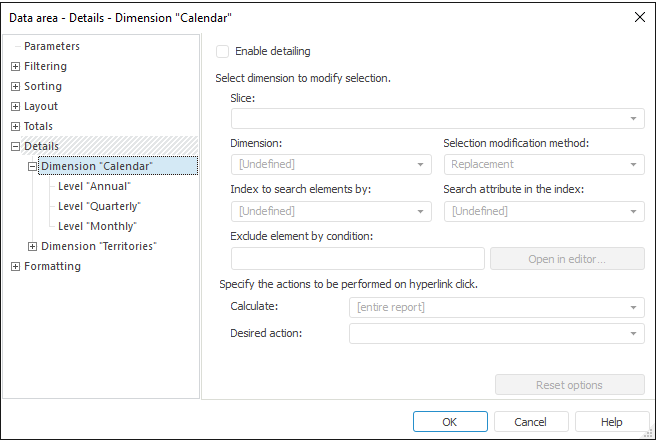Click the OK button

click(x=450, y=422)
